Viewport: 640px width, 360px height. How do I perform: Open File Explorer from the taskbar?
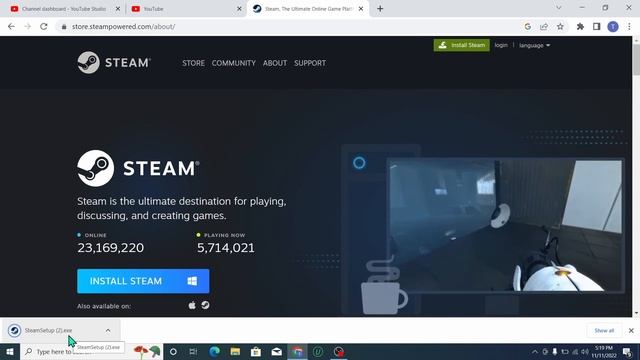click(x=235, y=351)
